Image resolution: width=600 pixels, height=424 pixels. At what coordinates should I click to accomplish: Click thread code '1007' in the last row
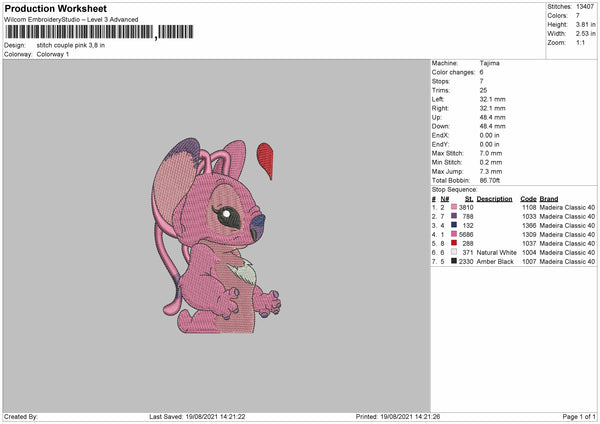click(x=529, y=261)
